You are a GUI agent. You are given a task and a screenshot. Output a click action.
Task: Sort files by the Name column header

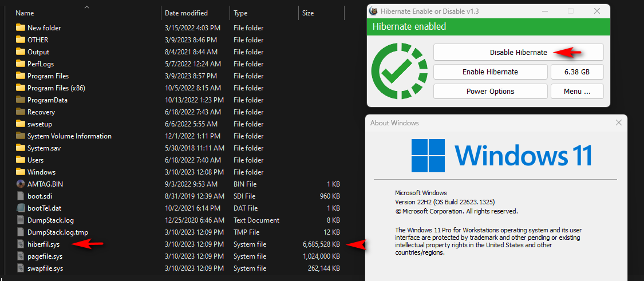pos(25,13)
